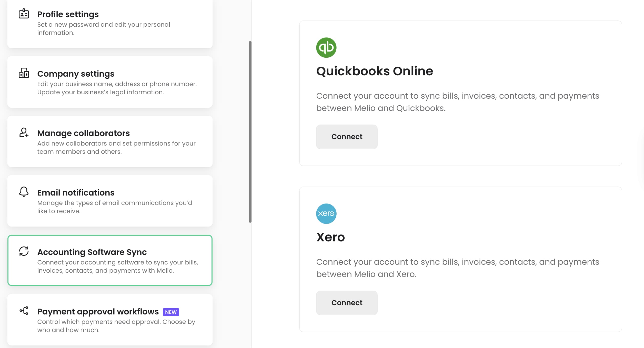Click the Company settings building icon

24,73
